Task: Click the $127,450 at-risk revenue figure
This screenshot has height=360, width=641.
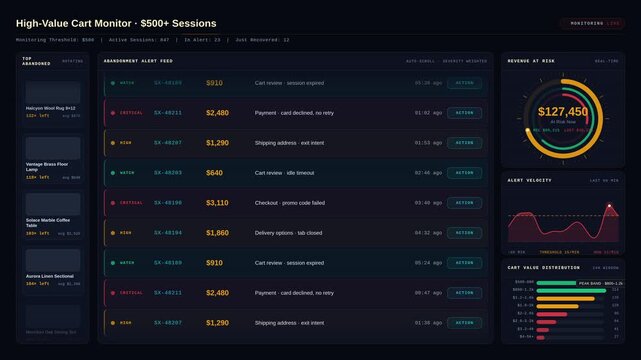Action: pos(563,112)
